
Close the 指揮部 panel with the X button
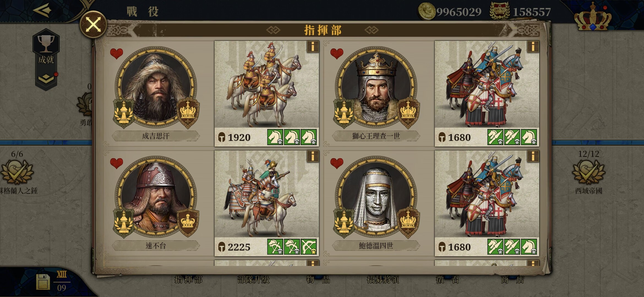(93, 24)
